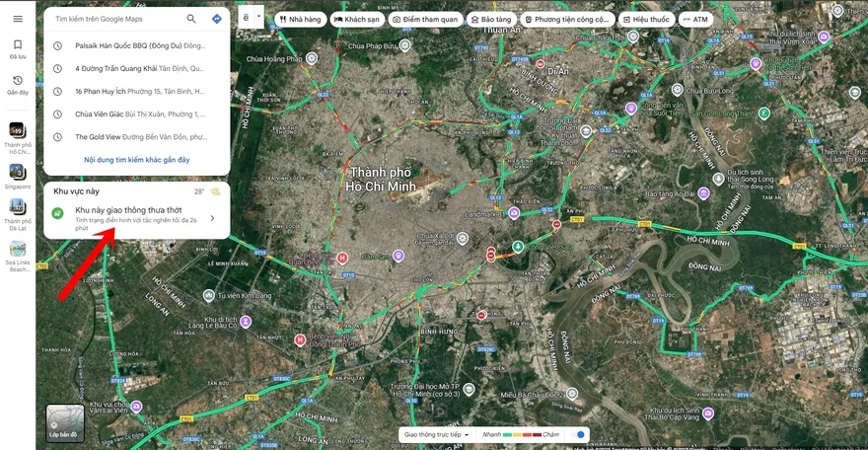
Task: Select the Hiệu thuốc category chip
Action: pos(646,19)
